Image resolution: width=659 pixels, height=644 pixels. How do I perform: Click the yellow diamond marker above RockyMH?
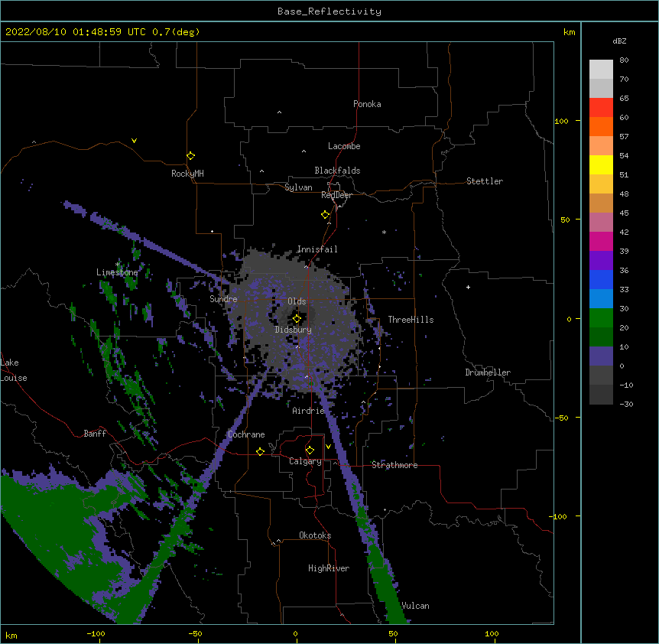(190, 156)
